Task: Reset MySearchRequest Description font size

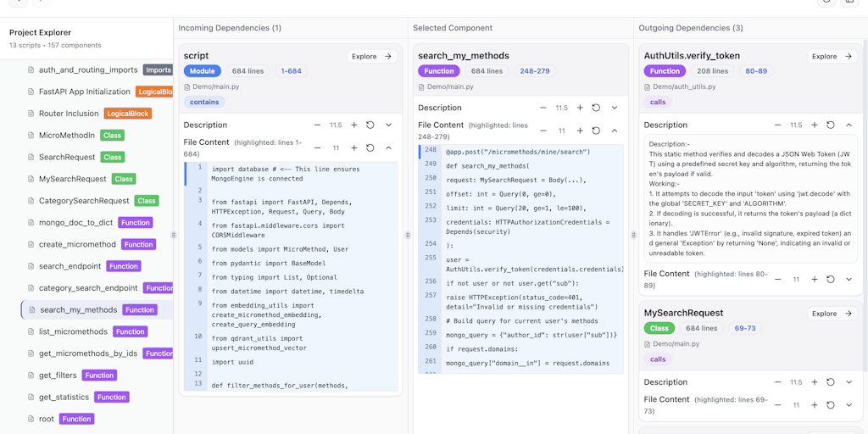Action: click(x=831, y=382)
